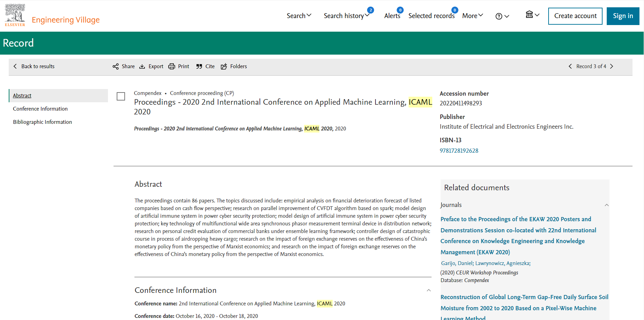644x320 pixels.
Task: Expand the More menu
Action: [x=473, y=16]
